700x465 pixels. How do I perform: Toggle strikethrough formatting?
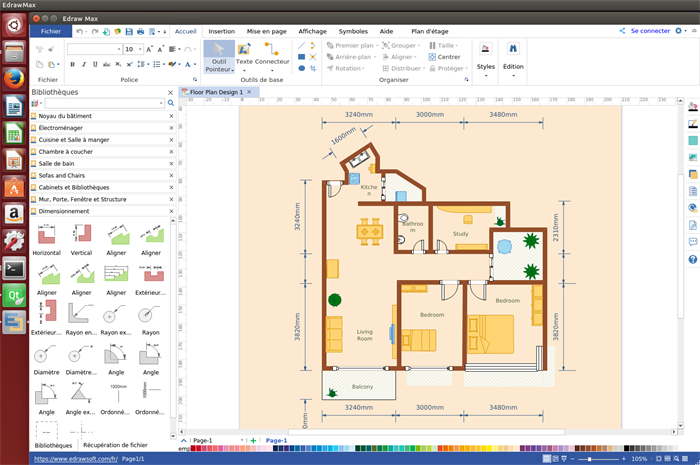click(x=107, y=64)
